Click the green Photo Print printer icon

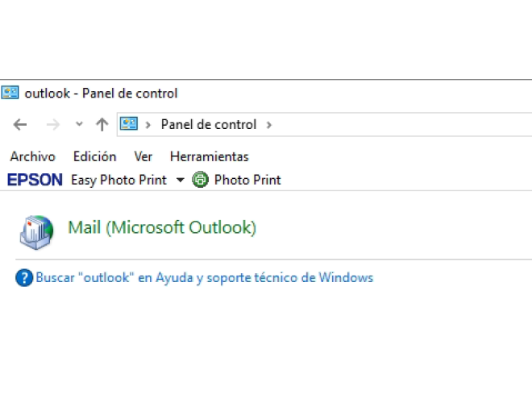coord(201,180)
